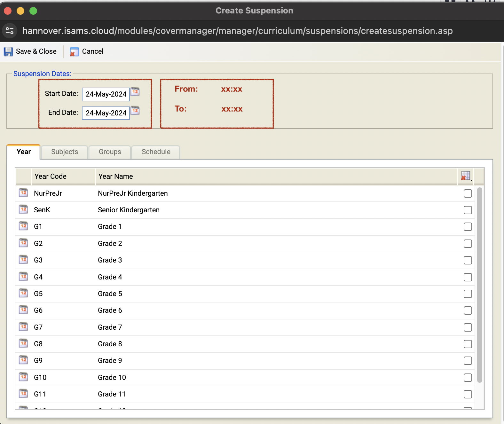Open site settings icon in address bar

click(x=10, y=31)
